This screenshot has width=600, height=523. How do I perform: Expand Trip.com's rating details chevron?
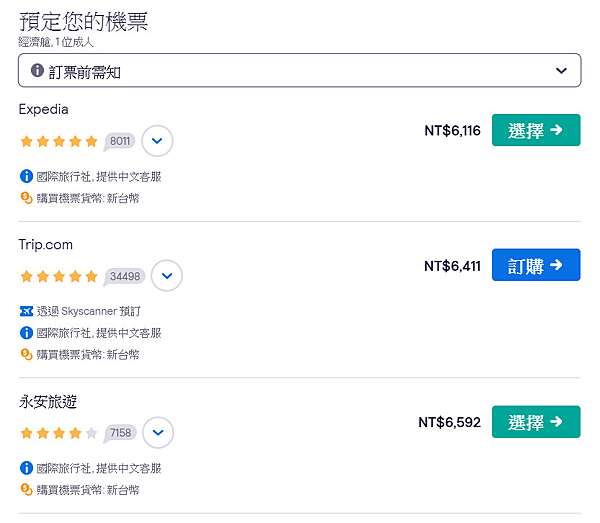click(x=167, y=275)
